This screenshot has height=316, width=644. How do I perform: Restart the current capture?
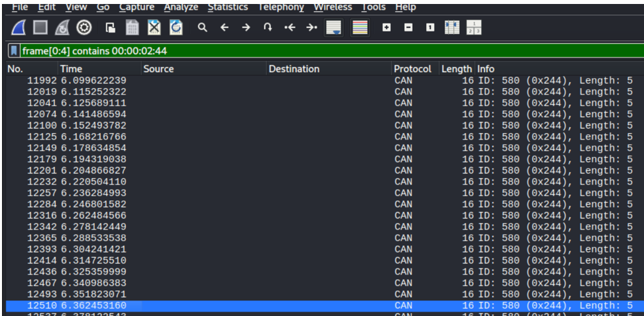62,28
